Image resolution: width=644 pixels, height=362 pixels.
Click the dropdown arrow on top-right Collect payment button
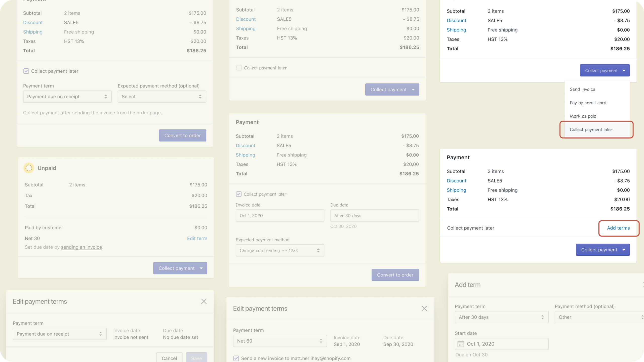pos(624,71)
